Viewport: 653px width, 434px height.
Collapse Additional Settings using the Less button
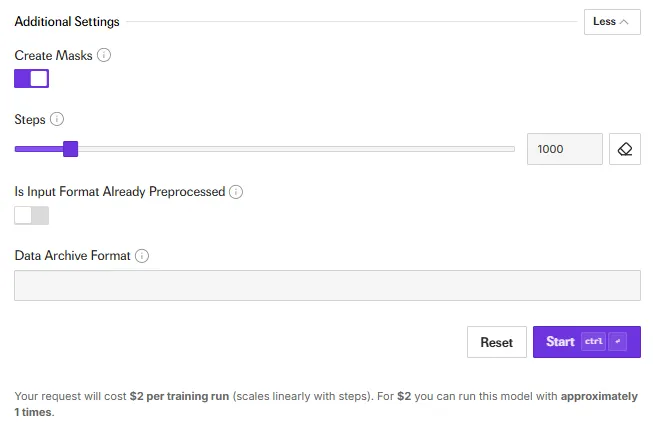pyautogui.click(x=612, y=21)
